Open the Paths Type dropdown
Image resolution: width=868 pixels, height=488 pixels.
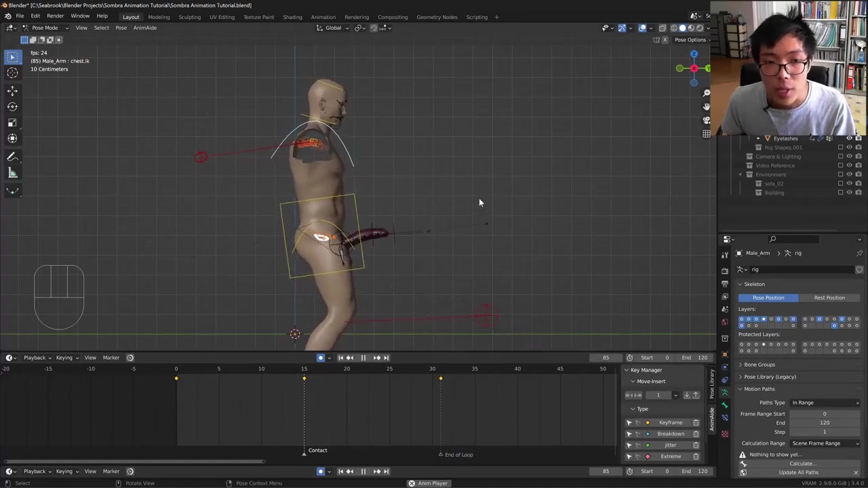825,403
